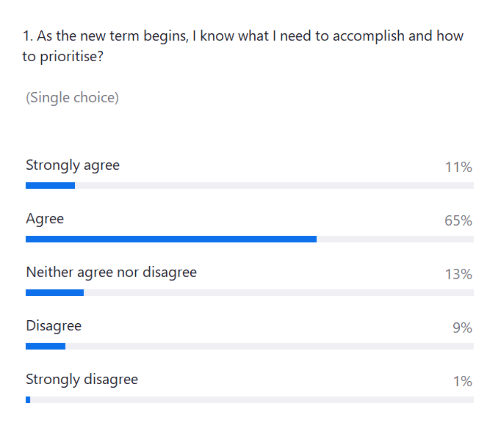Click the '(Single choice)' label
Viewport: 501px width, 448px height.
[x=72, y=98]
